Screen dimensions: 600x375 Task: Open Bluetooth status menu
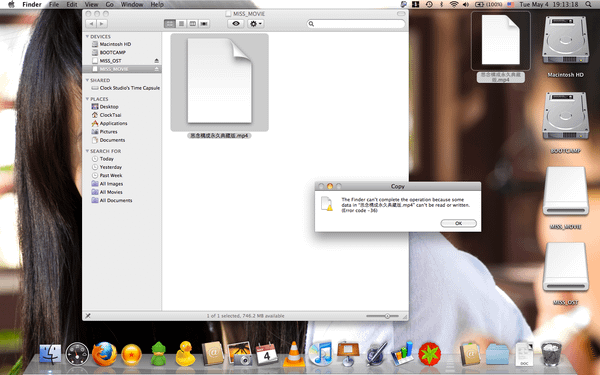[441, 5]
